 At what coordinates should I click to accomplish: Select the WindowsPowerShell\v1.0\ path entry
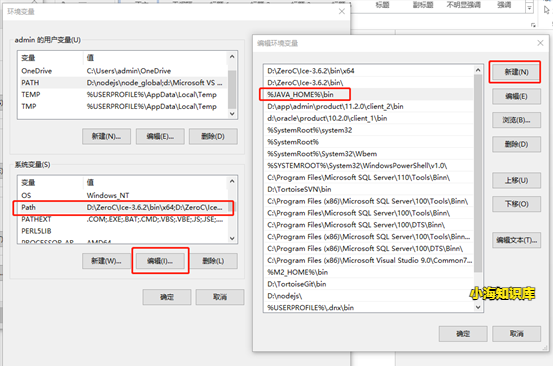(368, 166)
